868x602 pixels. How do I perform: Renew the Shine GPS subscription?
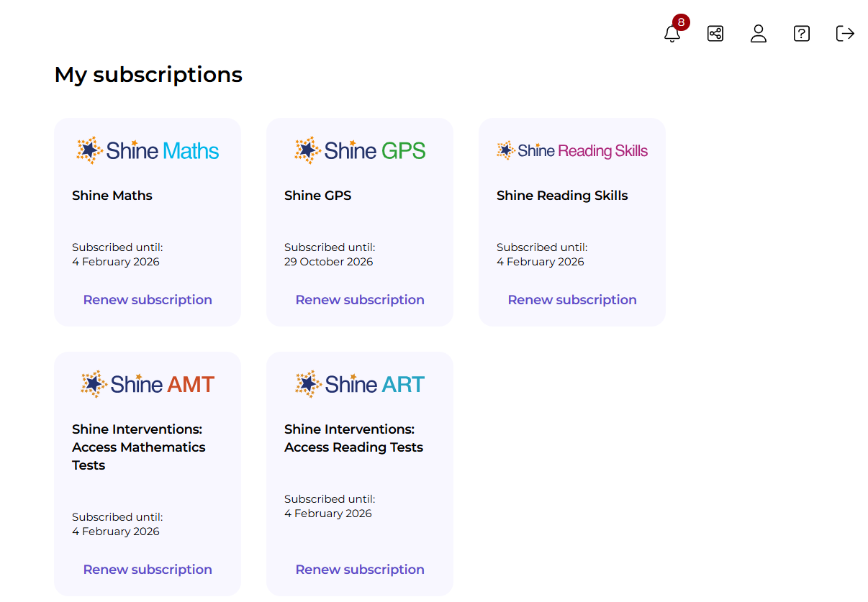[x=360, y=300]
